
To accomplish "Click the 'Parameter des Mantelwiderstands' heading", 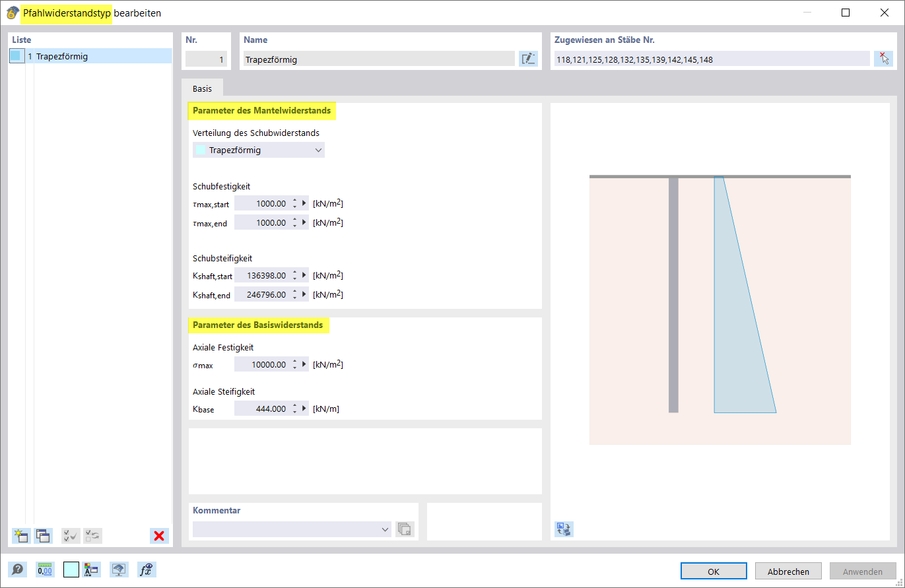I will point(262,110).
